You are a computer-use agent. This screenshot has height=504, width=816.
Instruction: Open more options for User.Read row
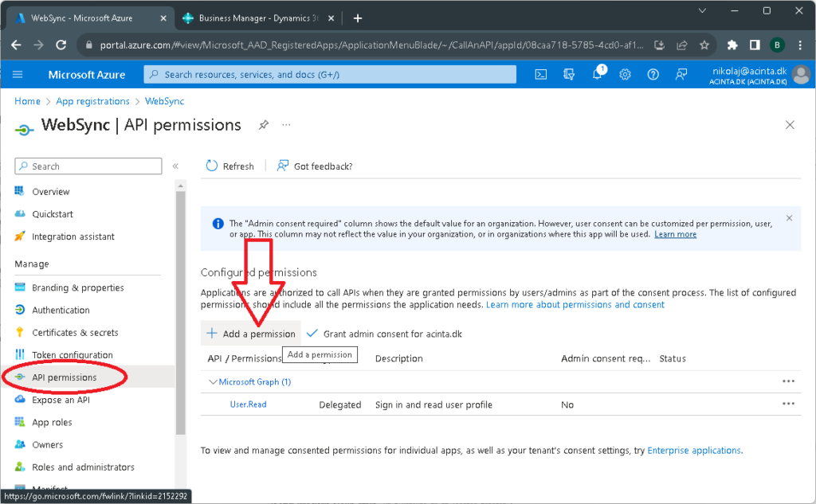coord(788,404)
